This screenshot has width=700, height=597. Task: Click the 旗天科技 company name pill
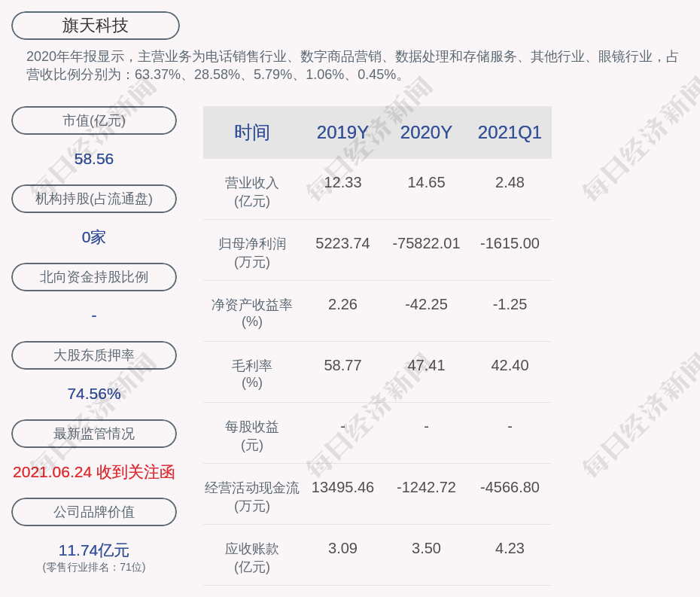tap(96, 26)
